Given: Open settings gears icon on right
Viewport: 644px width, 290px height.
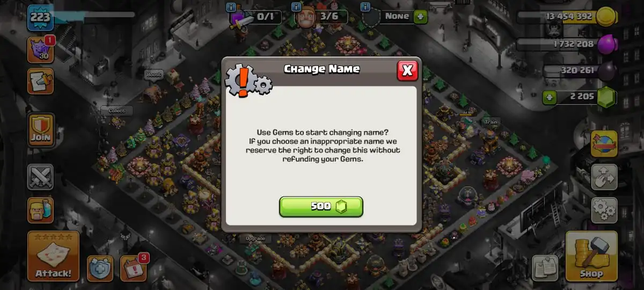Looking at the screenshot, I should coord(604,210).
